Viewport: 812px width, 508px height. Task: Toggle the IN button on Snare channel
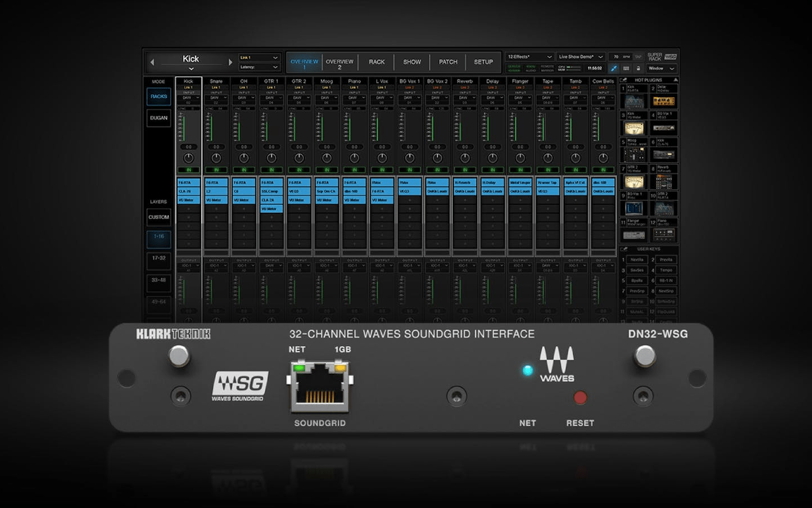pyautogui.click(x=216, y=170)
